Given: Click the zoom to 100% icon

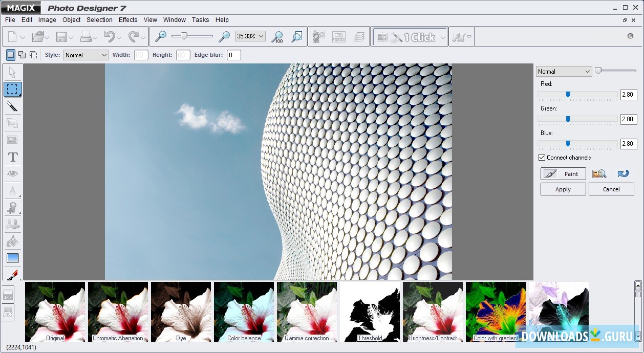Looking at the screenshot, I should point(277,37).
